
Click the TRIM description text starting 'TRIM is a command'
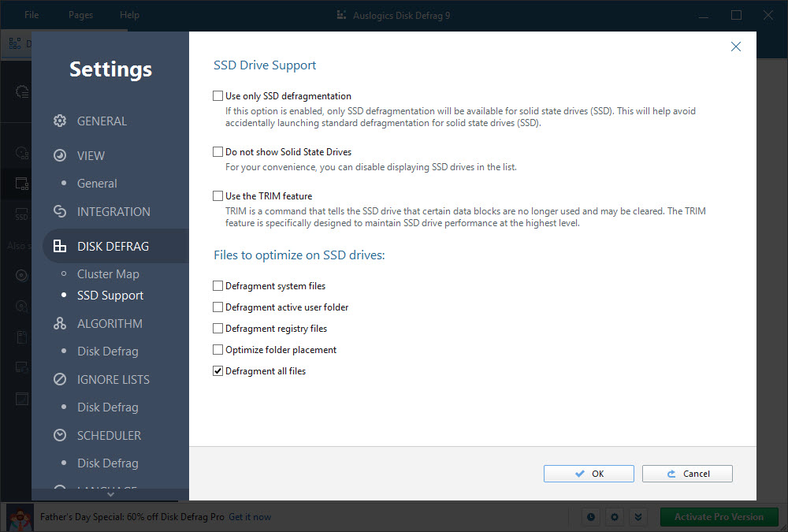[466, 217]
